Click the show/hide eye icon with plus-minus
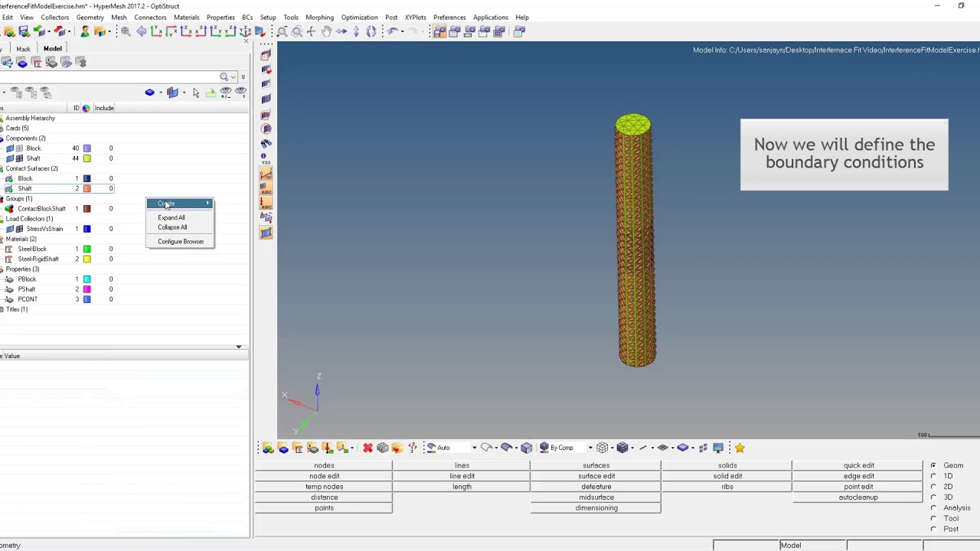Viewport: 980px width, 551px height. (226, 93)
